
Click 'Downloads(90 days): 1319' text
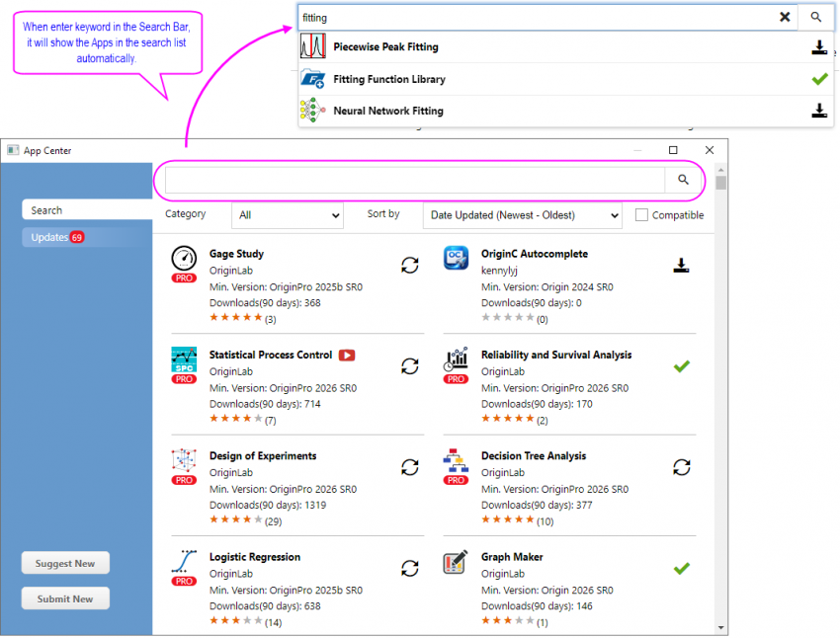coord(268,506)
